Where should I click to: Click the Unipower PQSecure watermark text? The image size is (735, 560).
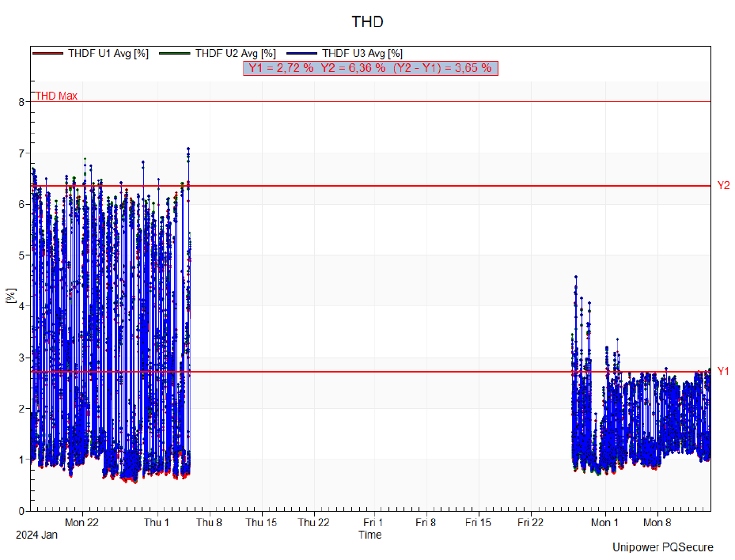pos(662,547)
